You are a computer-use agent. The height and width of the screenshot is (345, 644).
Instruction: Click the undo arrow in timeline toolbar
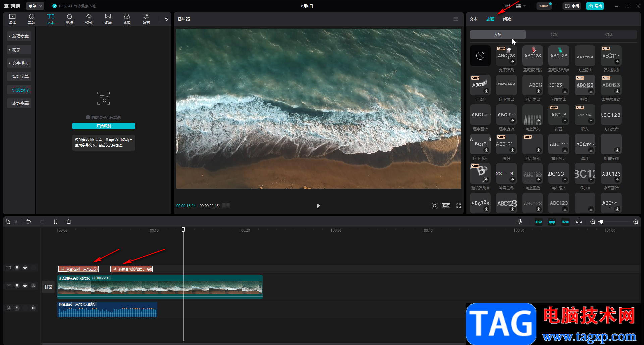29,222
